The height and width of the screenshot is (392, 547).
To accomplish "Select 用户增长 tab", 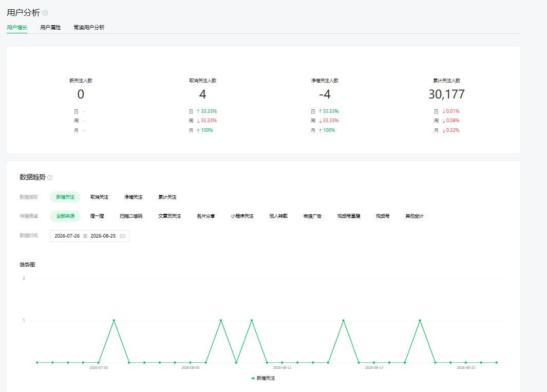I will click(17, 28).
